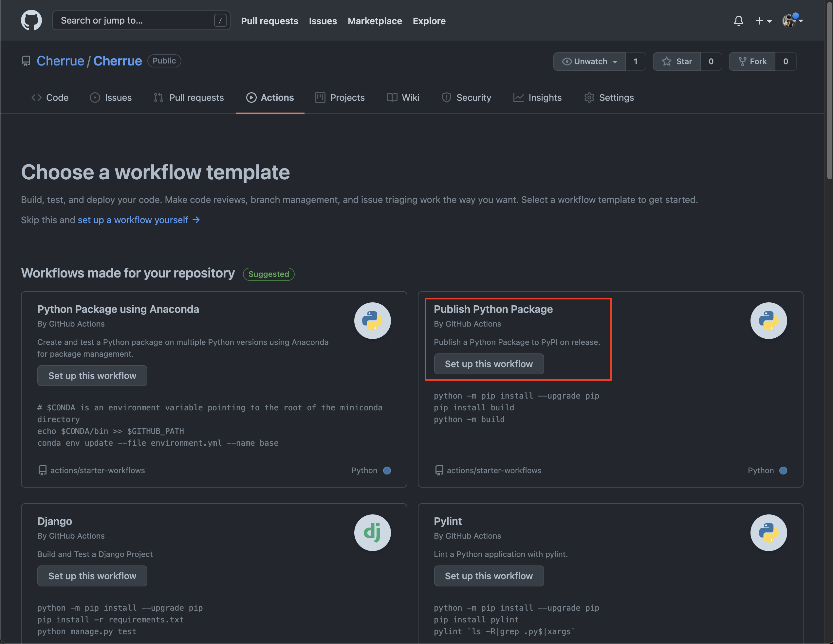Set up the Publish Python Package workflow
The height and width of the screenshot is (644, 833).
tap(489, 364)
